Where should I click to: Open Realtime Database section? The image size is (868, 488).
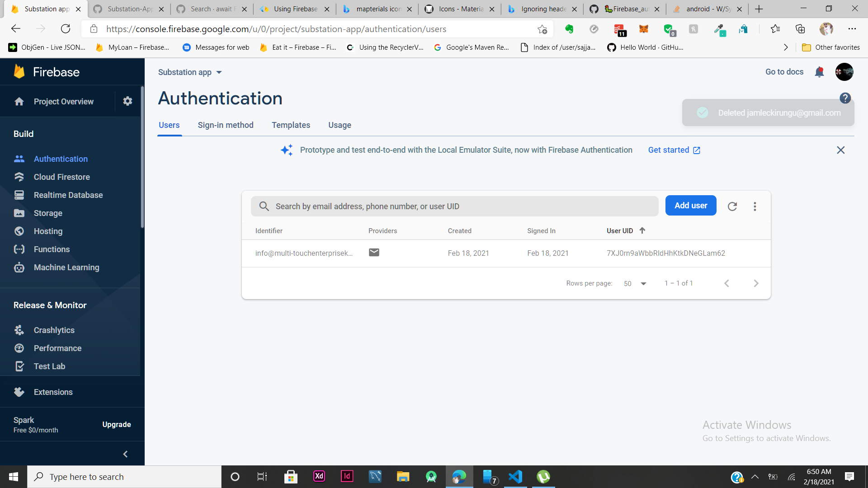[x=68, y=195]
